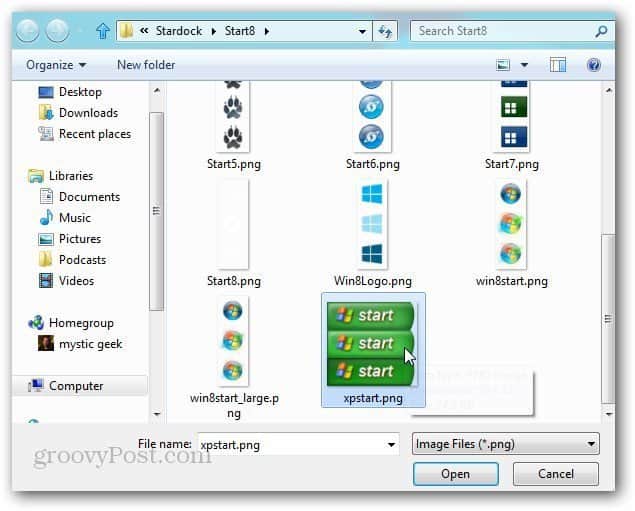Open the Documents library
The height and width of the screenshot is (511, 635).
(79, 197)
